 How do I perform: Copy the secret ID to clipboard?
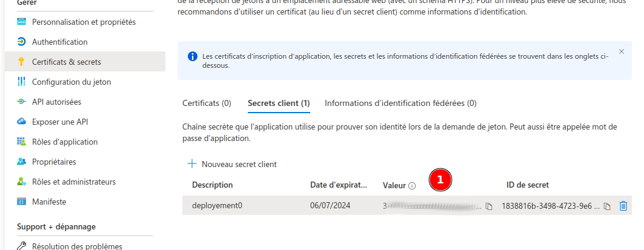(607, 206)
